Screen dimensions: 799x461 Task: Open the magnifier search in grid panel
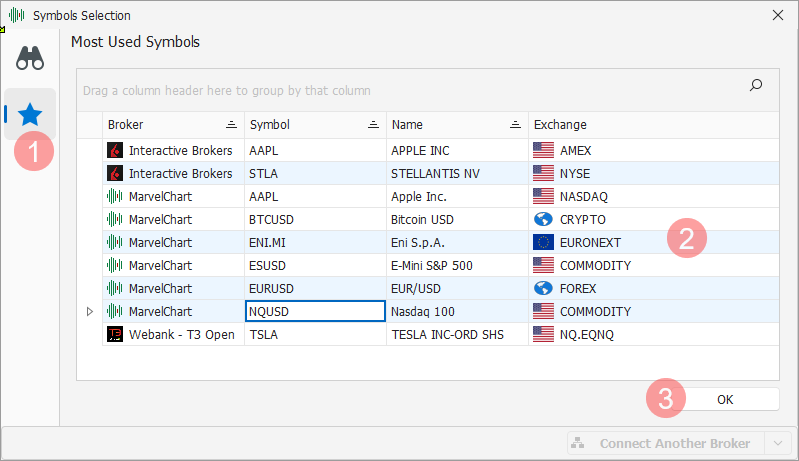pyautogui.click(x=756, y=85)
